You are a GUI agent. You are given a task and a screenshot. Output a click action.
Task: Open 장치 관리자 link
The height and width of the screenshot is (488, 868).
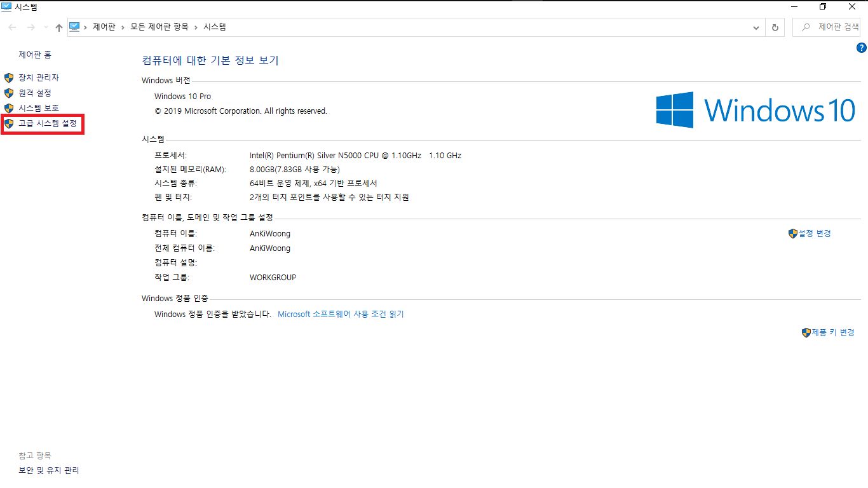point(39,78)
